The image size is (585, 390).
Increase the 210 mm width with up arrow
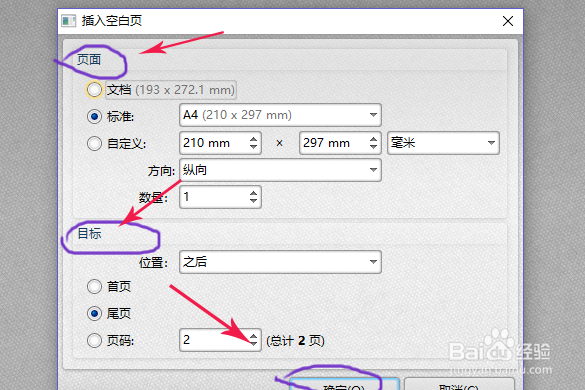coord(253,139)
